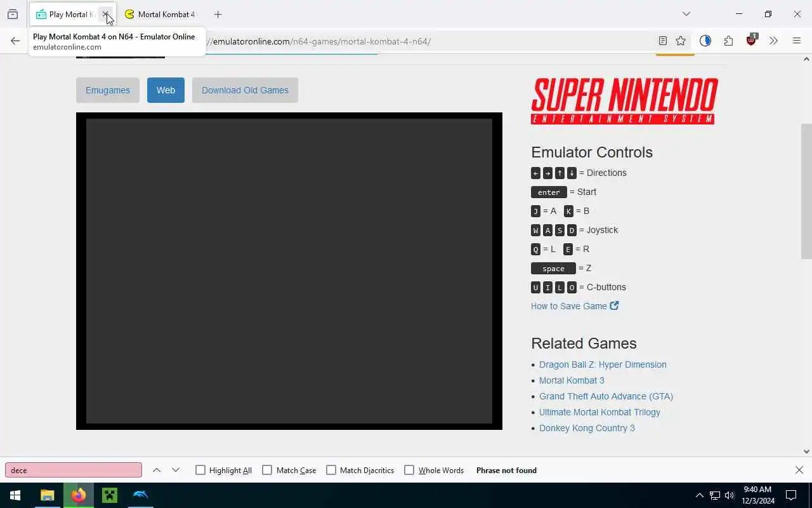Open Dragon Ball Z: Hyper Dimension link
This screenshot has width=812, height=508.
click(603, 364)
